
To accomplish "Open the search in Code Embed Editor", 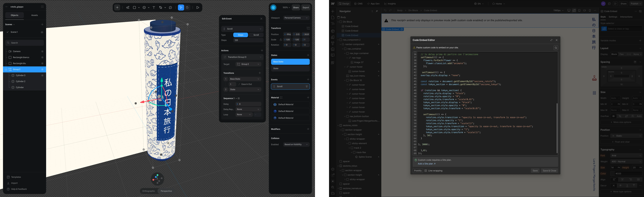I will pyautogui.click(x=556, y=48).
